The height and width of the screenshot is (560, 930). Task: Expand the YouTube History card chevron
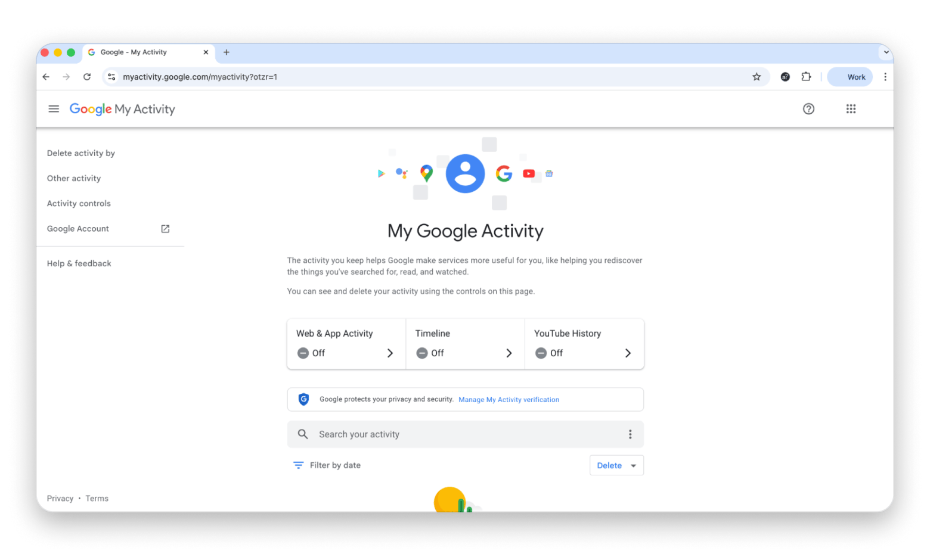(x=627, y=353)
